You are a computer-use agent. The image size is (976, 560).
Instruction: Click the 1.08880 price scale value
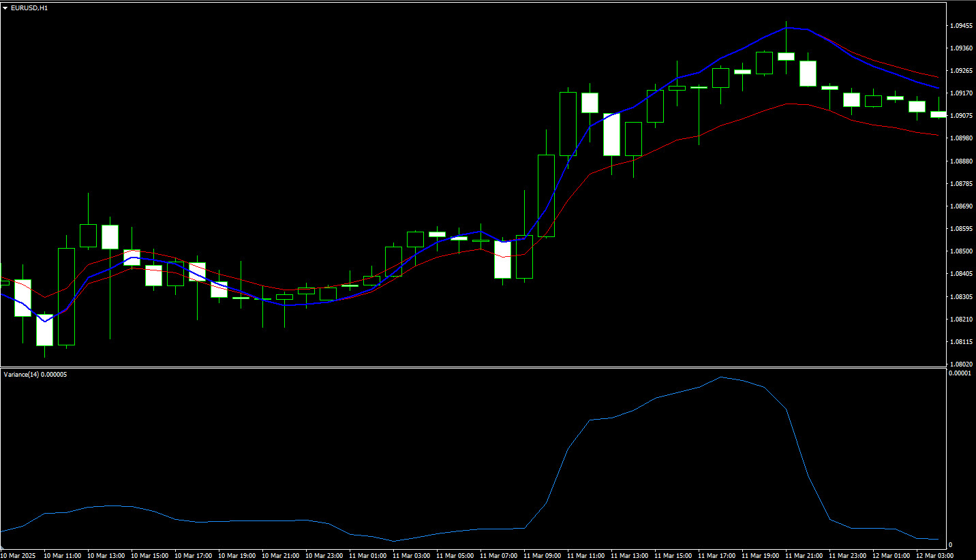coord(960,161)
